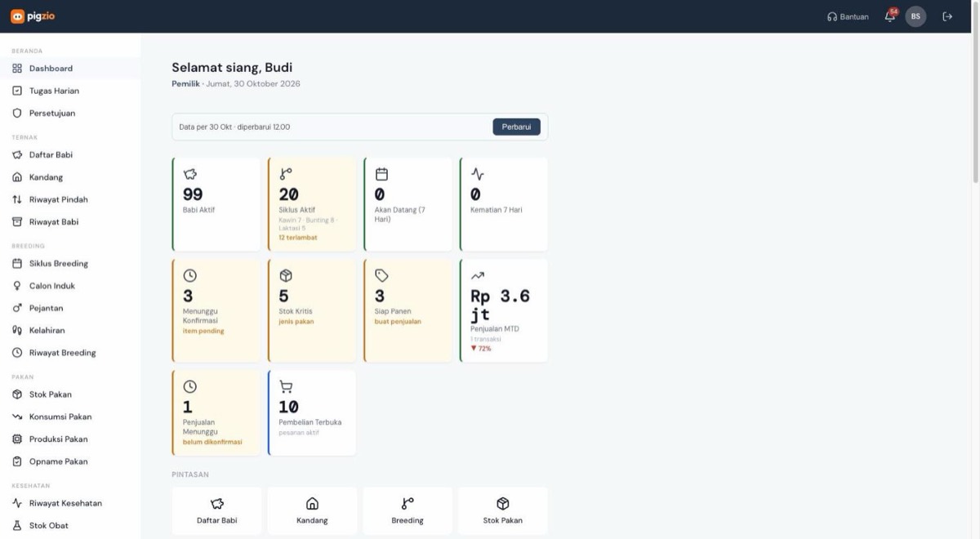Open the Menunggu Konfirmasi card
Image resolution: width=980 pixels, height=539 pixels.
pos(216,310)
